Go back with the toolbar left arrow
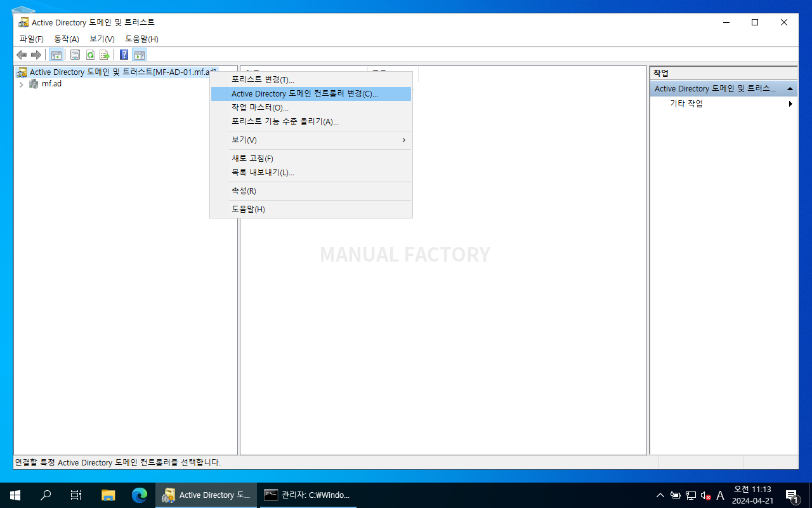The width and height of the screenshot is (812, 508). pyautogui.click(x=22, y=55)
